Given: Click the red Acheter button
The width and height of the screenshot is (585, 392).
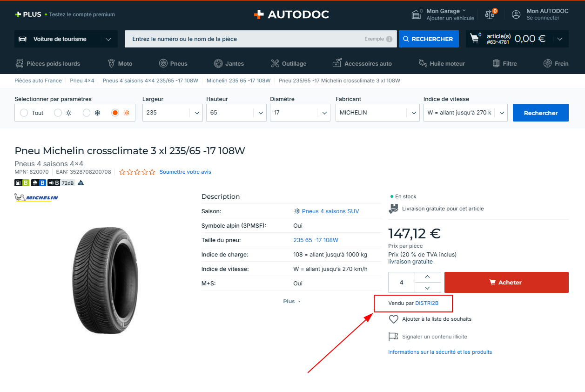Looking at the screenshot, I should click(x=506, y=282).
